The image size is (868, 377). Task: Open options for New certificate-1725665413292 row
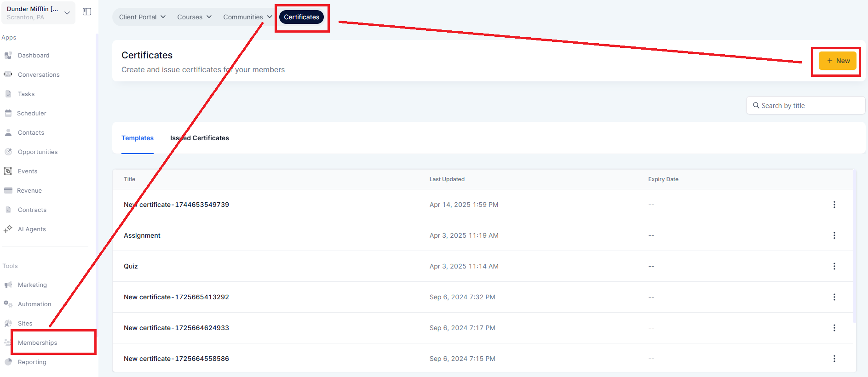click(834, 297)
